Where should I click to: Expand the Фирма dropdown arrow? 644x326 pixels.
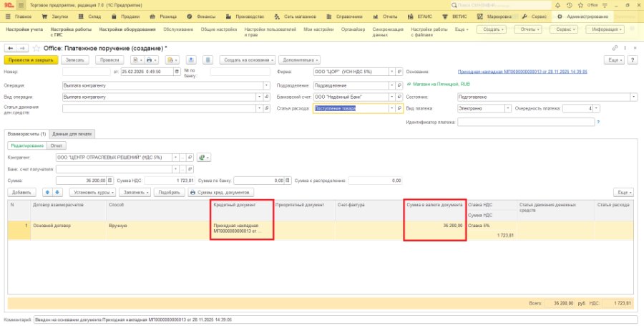pos(392,72)
